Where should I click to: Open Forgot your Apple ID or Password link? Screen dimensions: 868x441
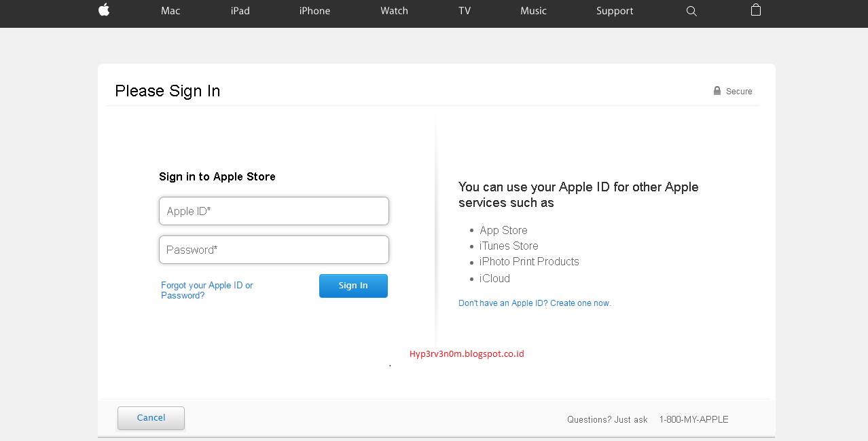tap(207, 290)
